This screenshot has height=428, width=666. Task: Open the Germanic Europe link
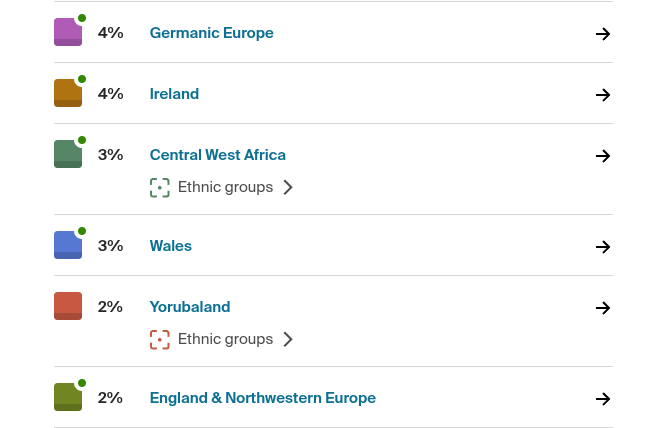(x=212, y=33)
